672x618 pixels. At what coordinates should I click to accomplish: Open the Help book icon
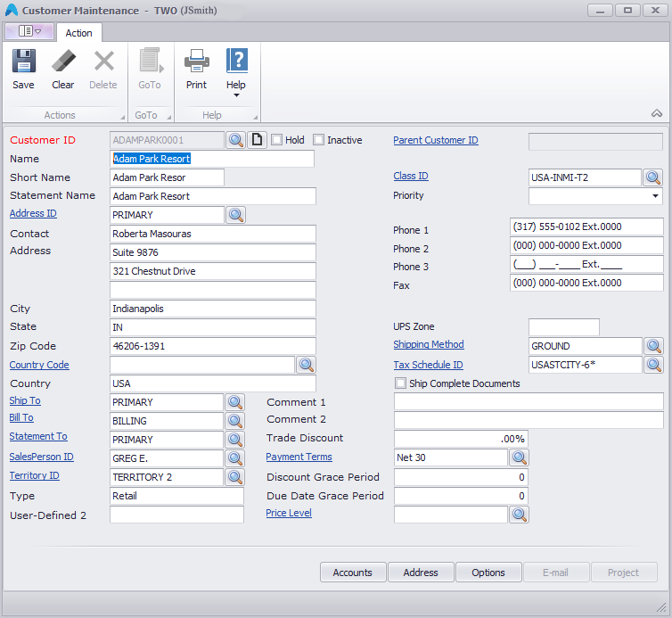[236, 61]
